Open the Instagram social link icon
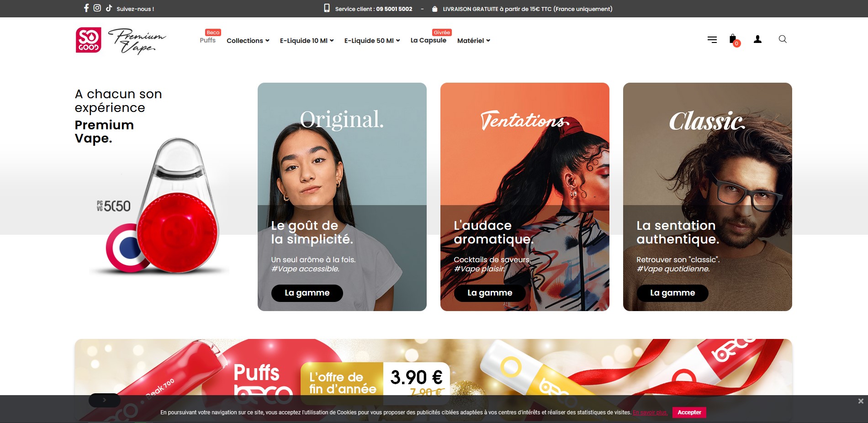The height and width of the screenshot is (423, 868). pos(97,8)
